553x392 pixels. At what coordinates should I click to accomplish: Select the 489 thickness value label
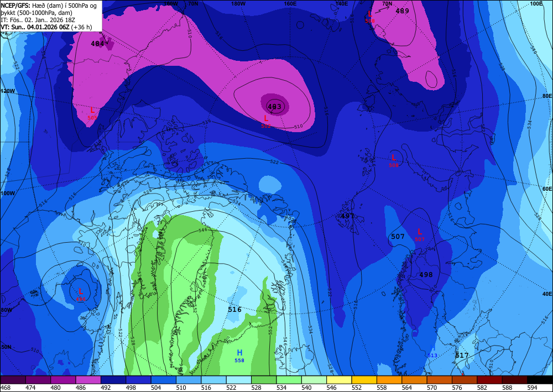click(403, 11)
